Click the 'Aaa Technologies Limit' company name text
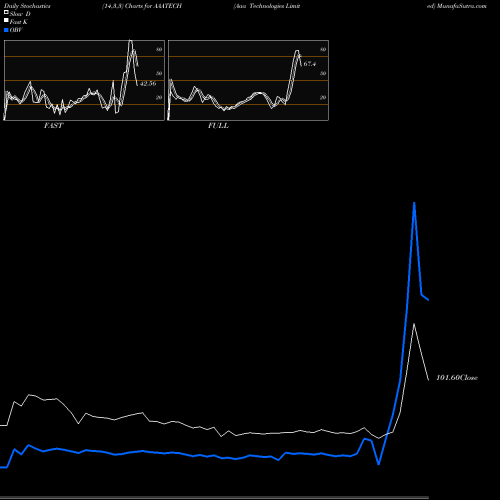Viewport: 500px width, 500px height. pyautogui.click(x=267, y=6)
